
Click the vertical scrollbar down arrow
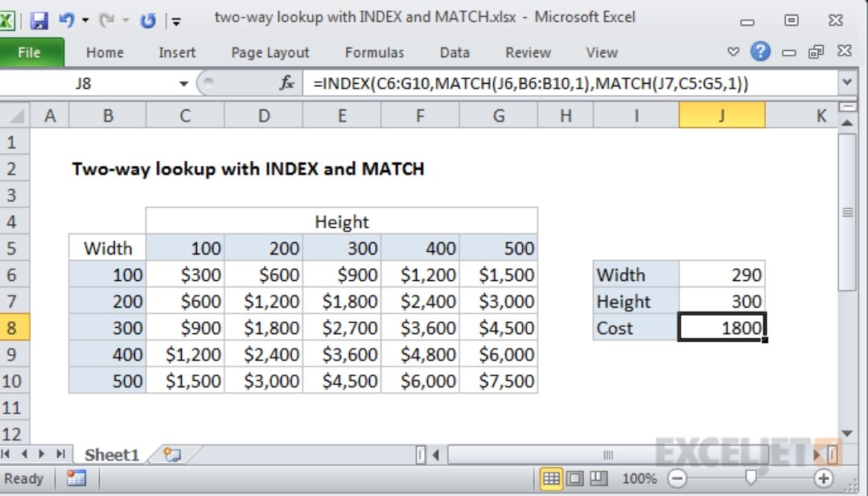pos(848,433)
